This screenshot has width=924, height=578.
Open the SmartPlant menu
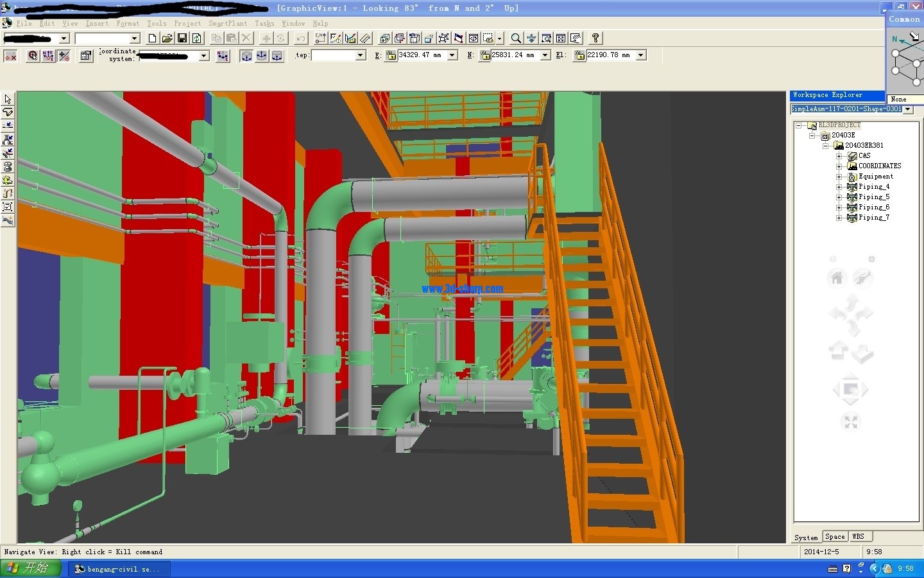(x=228, y=24)
